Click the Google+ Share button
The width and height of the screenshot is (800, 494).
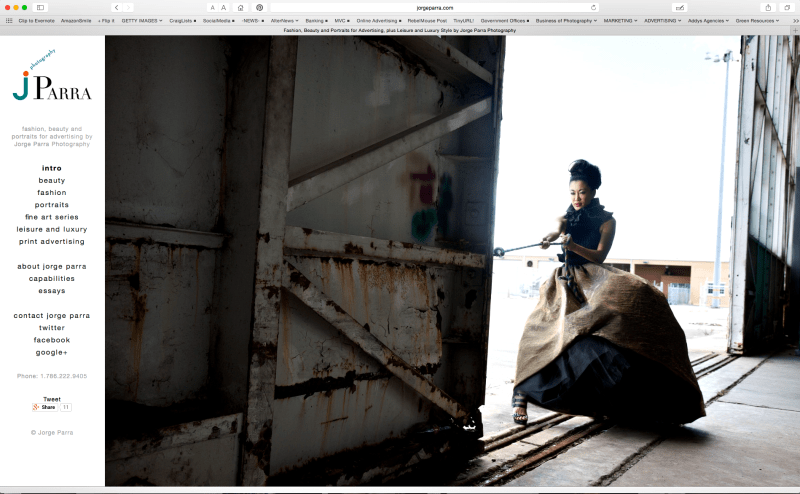click(x=44, y=407)
